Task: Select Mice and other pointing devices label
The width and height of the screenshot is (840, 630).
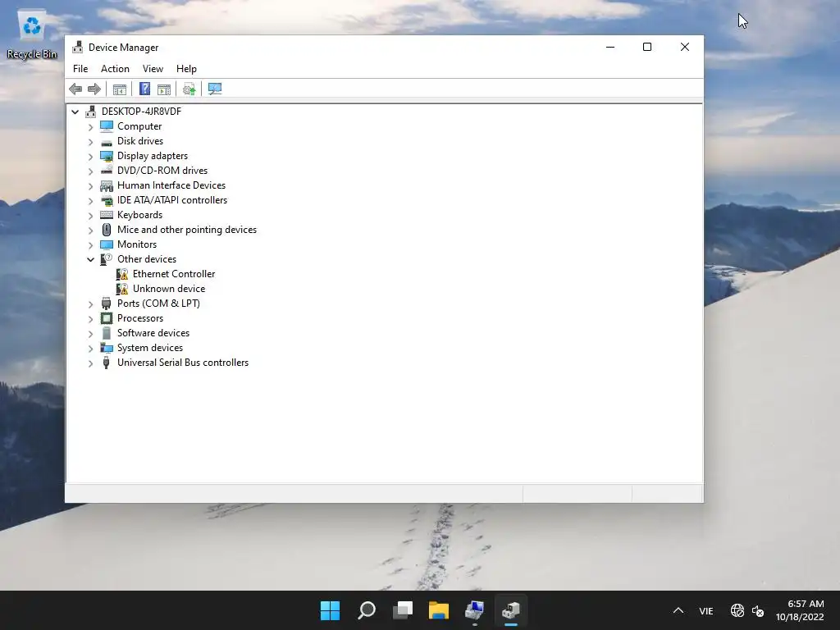Action: (187, 230)
